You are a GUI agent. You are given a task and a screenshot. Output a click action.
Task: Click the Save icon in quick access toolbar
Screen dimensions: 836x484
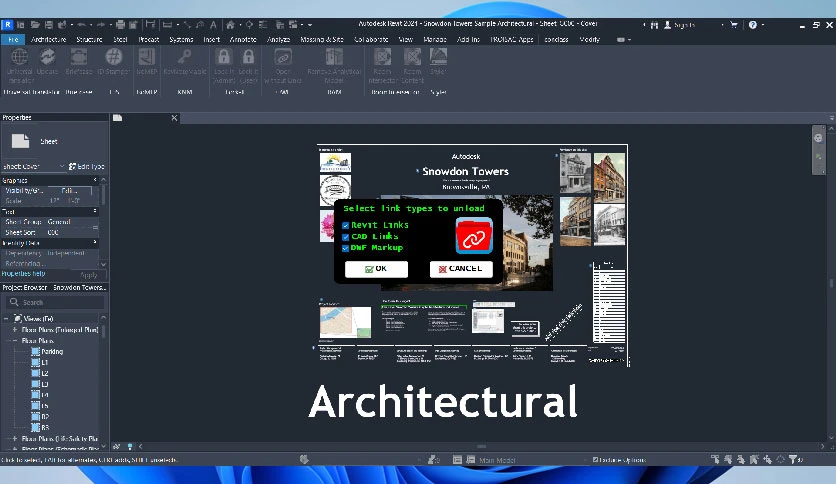tap(49, 25)
